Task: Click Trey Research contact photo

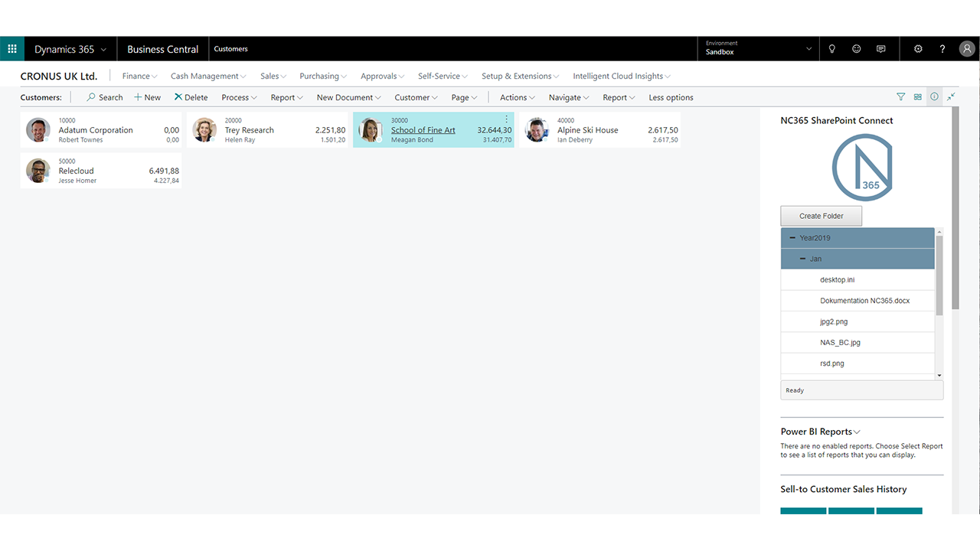Action: [204, 130]
